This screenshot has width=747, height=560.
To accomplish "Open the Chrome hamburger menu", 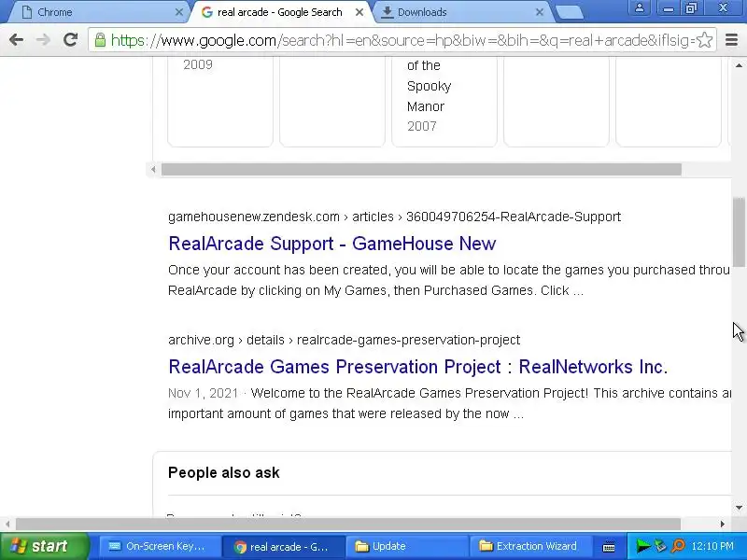I will click(731, 40).
